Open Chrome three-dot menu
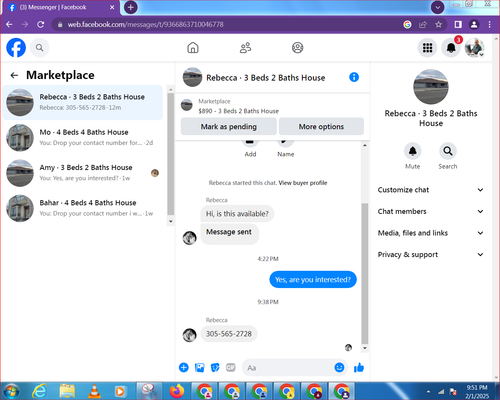500x400 pixels. coord(489,24)
